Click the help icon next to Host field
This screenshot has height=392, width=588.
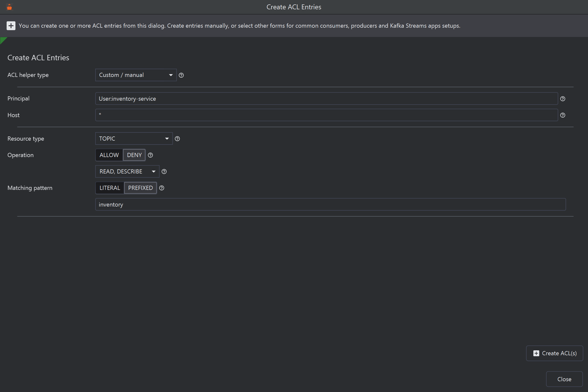pyautogui.click(x=563, y=115)
